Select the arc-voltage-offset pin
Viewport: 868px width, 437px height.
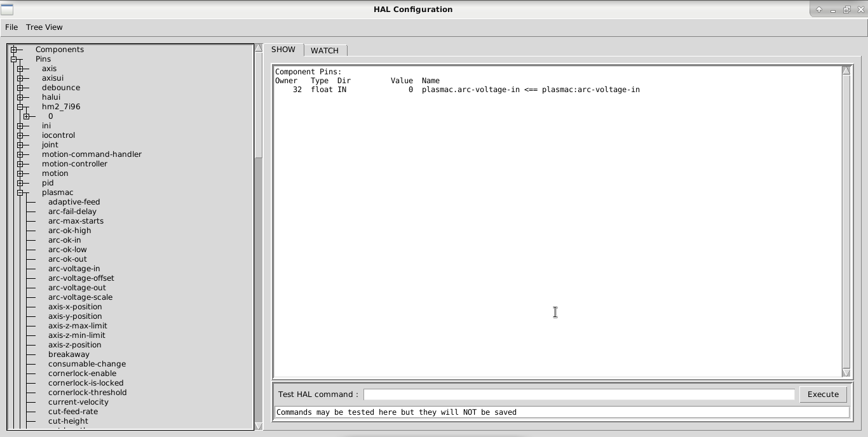[x=81, y=278]
